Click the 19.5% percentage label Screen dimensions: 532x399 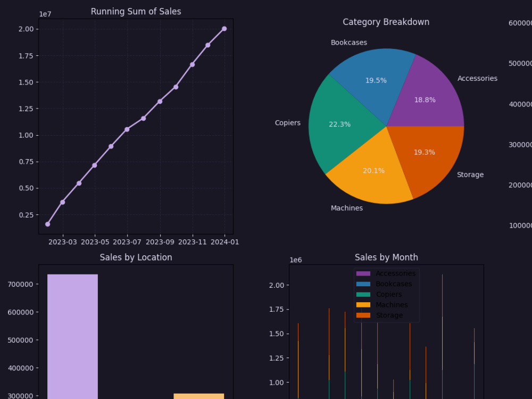(x=376, y=80)
